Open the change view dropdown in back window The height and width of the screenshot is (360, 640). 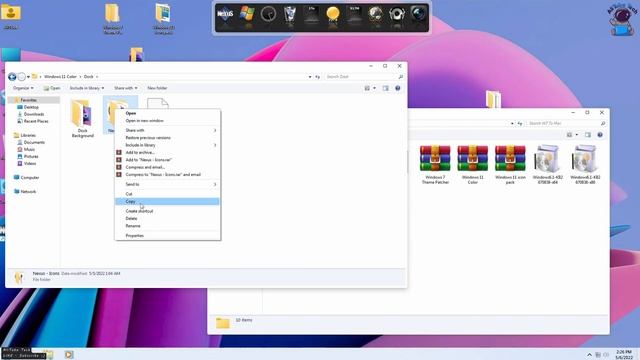pos(577,135)
